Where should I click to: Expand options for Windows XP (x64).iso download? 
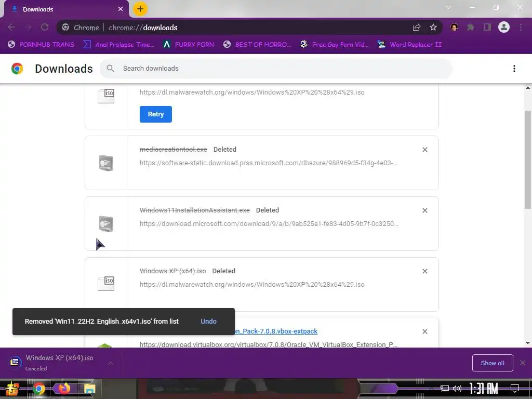tap(111, 363)
